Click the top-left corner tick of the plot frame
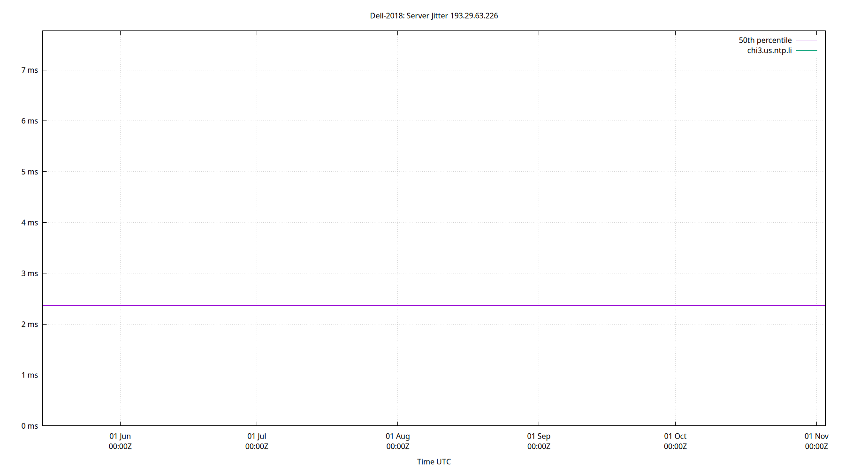The width and height of the screenshot is (868, 469). pyautogui.click(x=43, y=31)
